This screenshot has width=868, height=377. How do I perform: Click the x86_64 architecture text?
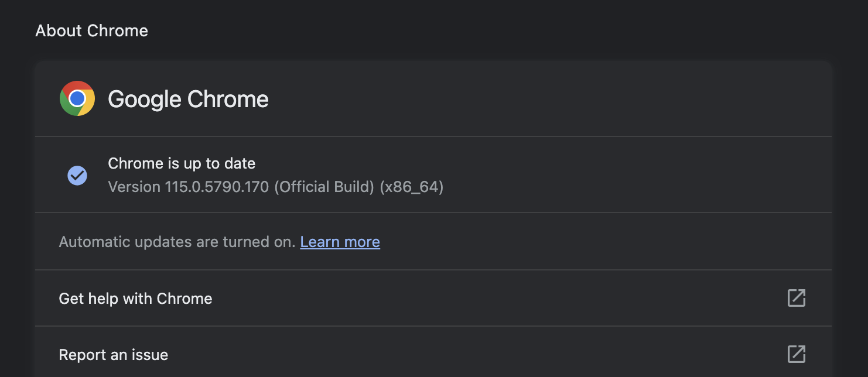[x=412, y=187]
